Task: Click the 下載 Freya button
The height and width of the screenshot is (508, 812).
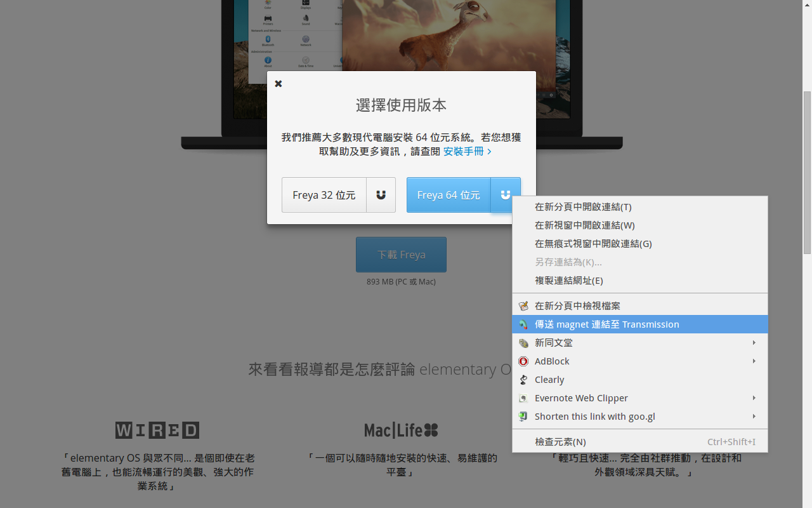Action: click(x=401, y=255)
